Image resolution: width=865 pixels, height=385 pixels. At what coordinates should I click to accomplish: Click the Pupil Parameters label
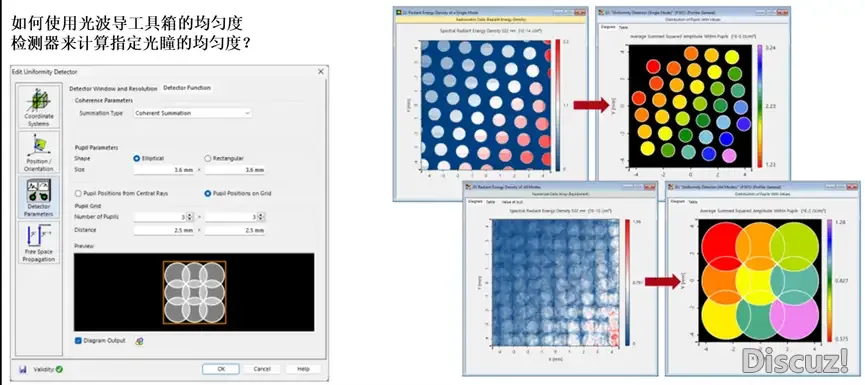[x=97, y=148]
